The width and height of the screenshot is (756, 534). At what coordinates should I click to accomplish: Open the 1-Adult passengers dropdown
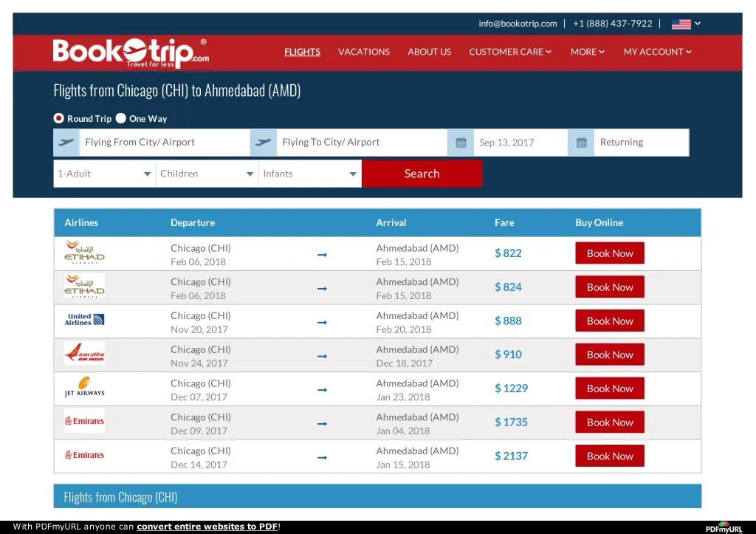pos(105,174)
